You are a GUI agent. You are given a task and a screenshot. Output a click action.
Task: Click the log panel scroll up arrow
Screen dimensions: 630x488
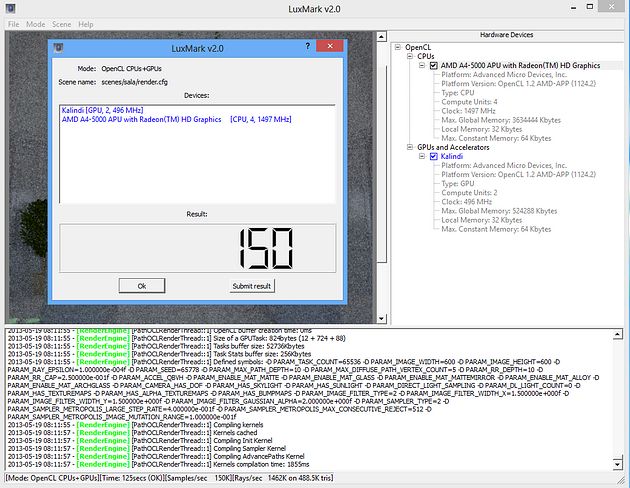coord(618,334)
